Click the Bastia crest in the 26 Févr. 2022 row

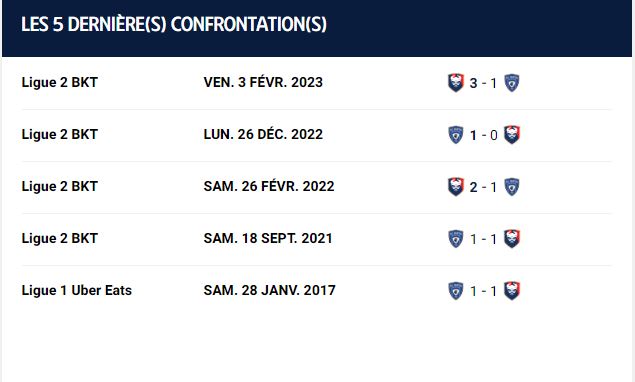tap(512, 187)
